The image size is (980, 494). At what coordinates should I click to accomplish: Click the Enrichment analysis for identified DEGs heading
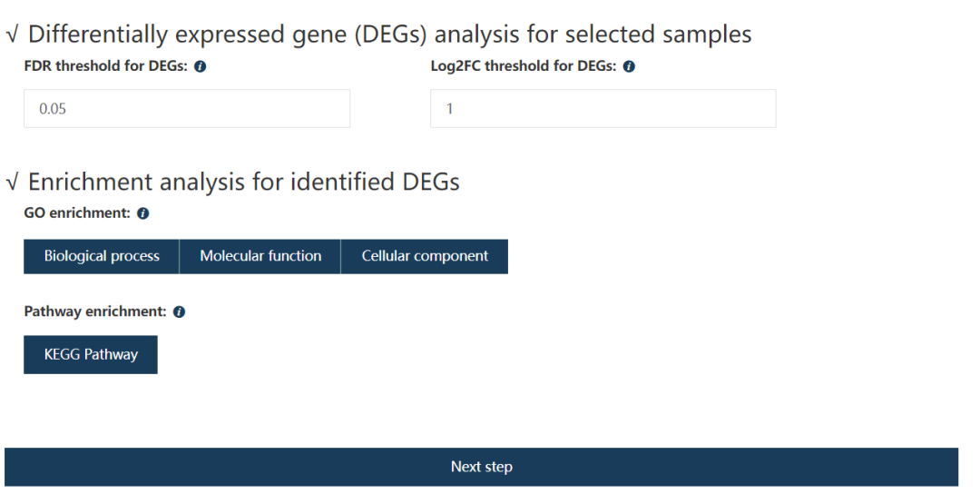243,182
